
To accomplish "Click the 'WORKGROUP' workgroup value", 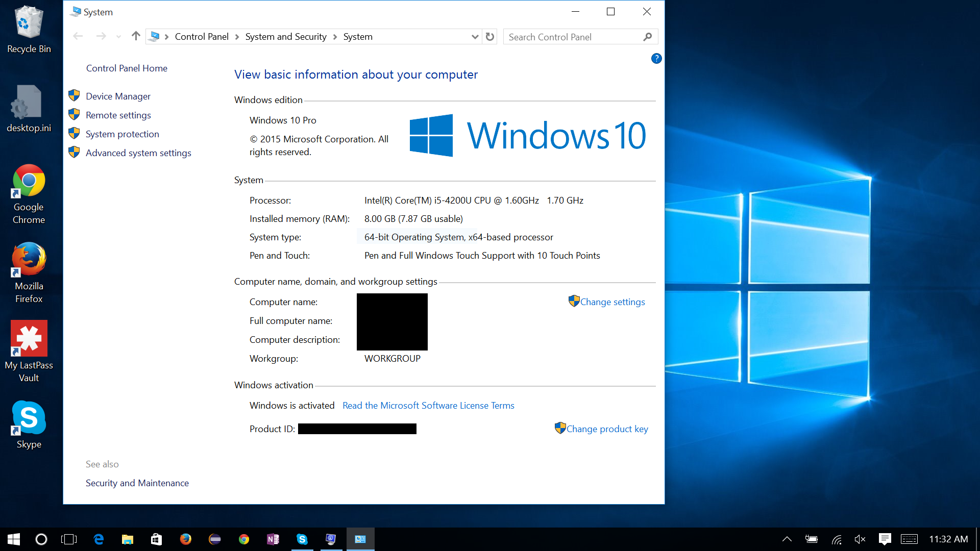I will (x=393, y=359).
